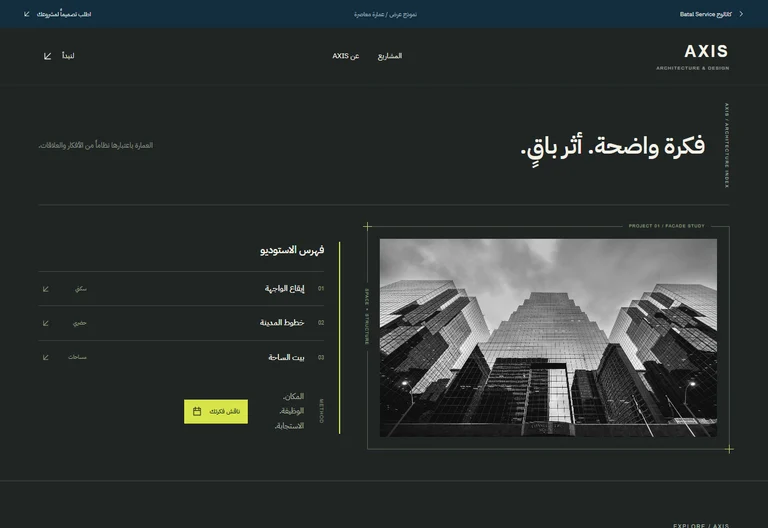Viewport: 768px width, 528px height.
Task: Click the الاستجابة. text line
Action: point(289,426)
